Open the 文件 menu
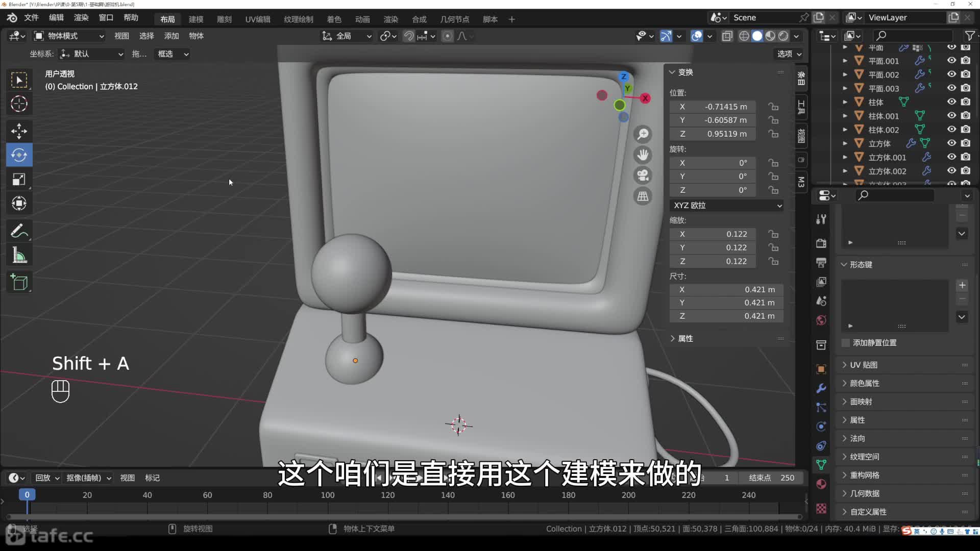Viewport: 980px width, 551px height. click(x=31, y=18)
